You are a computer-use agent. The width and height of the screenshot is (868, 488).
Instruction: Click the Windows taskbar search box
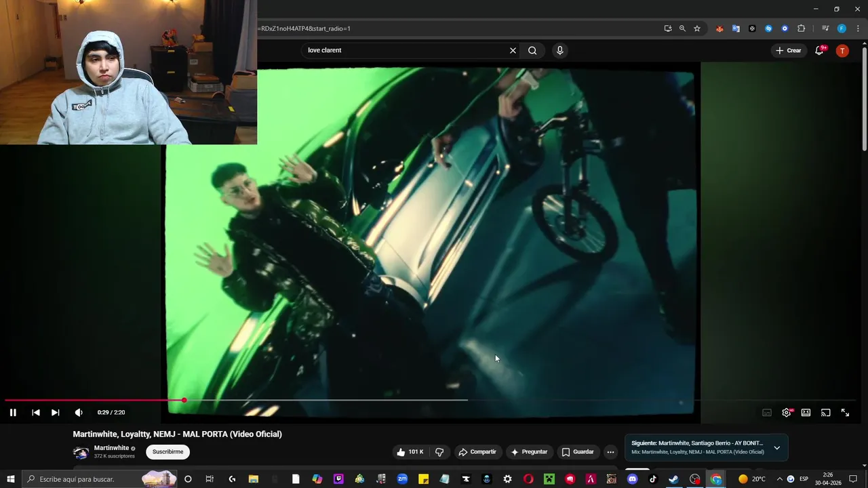point(100,479)
